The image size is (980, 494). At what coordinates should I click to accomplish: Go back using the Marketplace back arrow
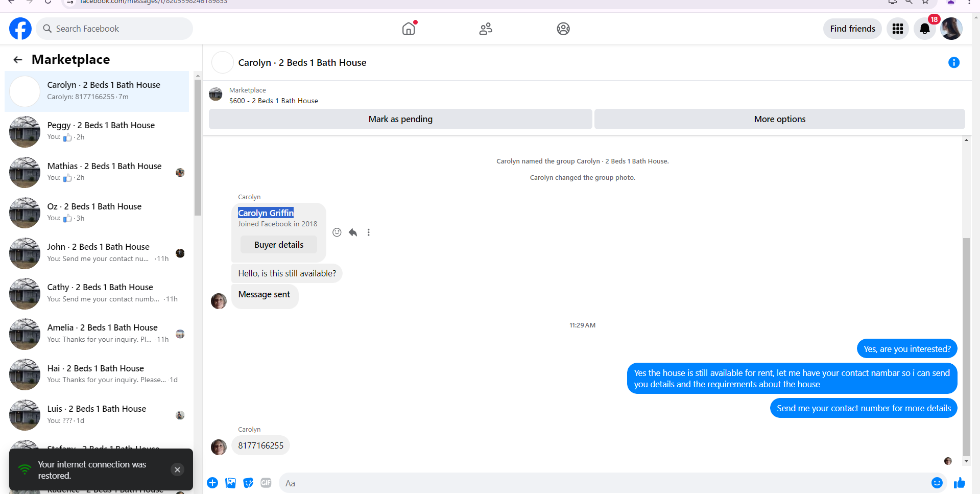pyautogui.click(x=18, y=60)
